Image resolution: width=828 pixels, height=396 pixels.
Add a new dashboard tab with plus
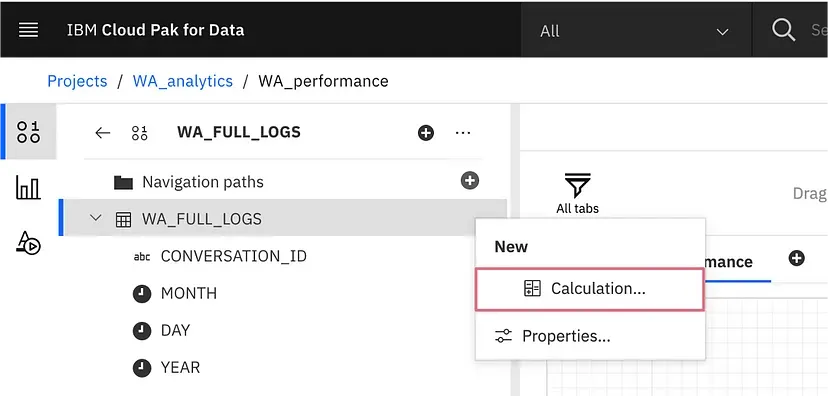[x=796, y=258]
